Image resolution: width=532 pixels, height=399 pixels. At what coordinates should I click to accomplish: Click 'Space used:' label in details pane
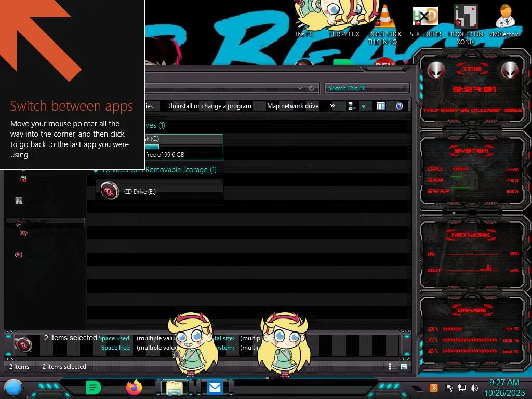pyautogui.click(x=114, y=338)
